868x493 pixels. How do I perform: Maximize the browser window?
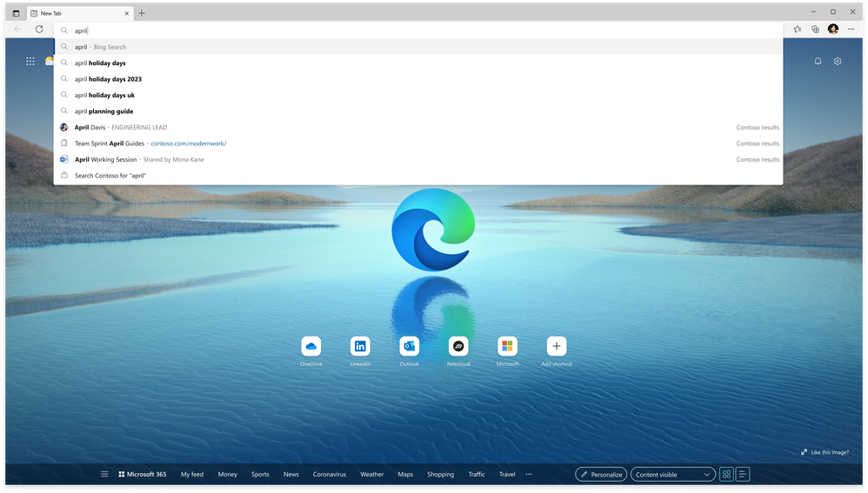[832, 11]
